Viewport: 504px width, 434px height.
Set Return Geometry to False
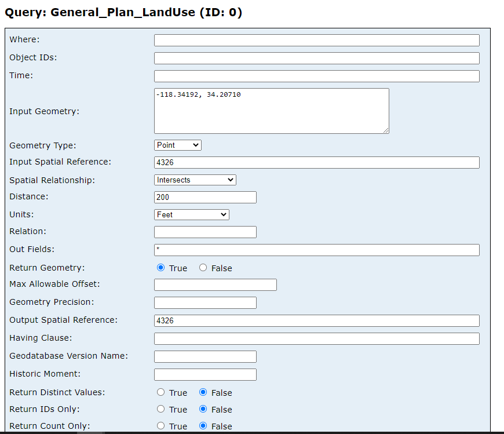coord(203,268)
